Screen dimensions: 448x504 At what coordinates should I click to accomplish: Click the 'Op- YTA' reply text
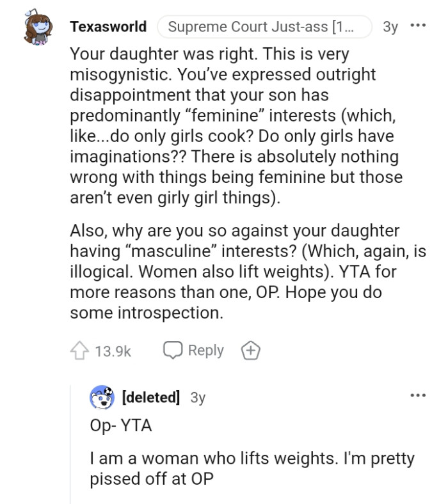(x=121, y=425)
